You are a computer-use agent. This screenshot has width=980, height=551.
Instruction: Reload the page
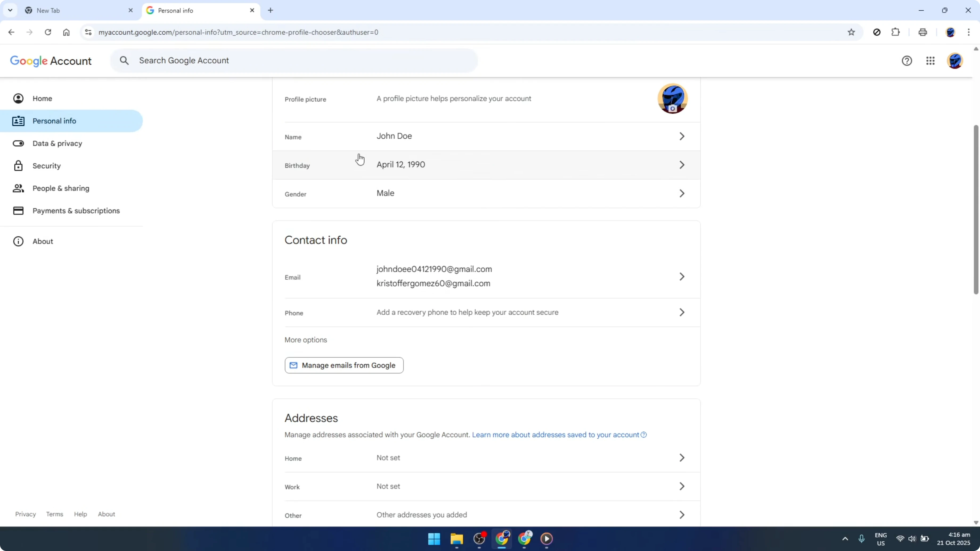pyautogui.click(x=48, y=32)
